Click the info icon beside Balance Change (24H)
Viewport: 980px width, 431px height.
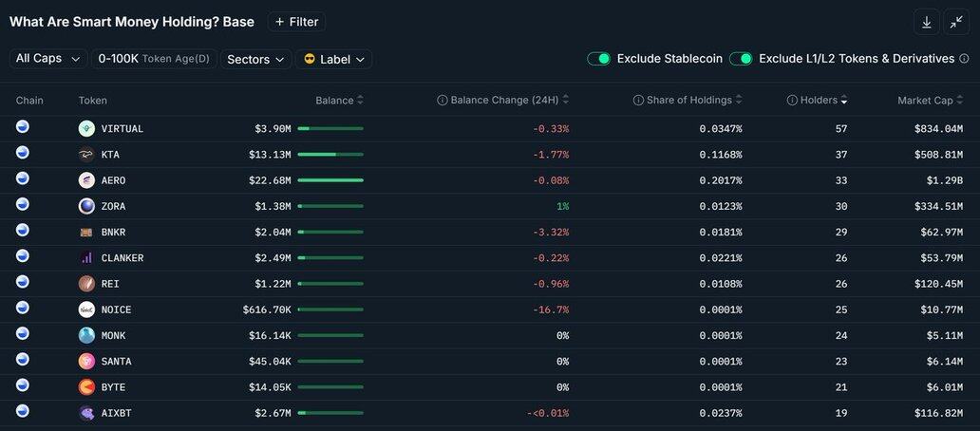click(x=442, y=100)
